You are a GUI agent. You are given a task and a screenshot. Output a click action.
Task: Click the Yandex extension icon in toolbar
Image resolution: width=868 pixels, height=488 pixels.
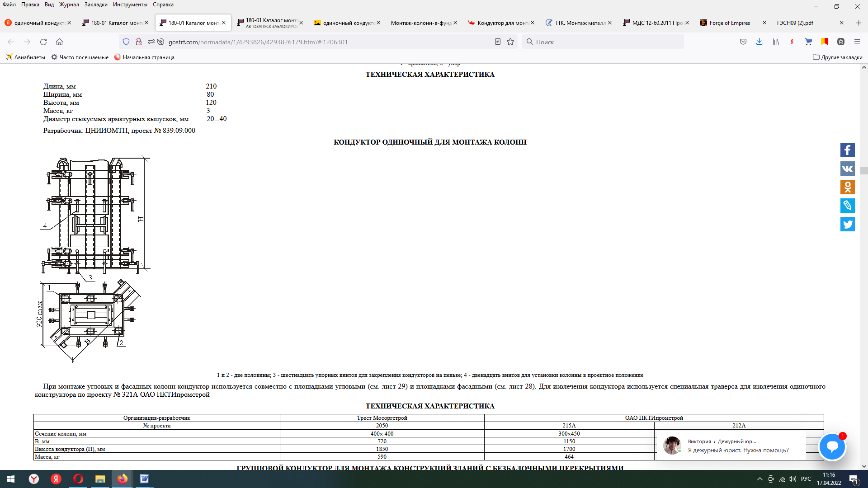[x=792, y=42]
